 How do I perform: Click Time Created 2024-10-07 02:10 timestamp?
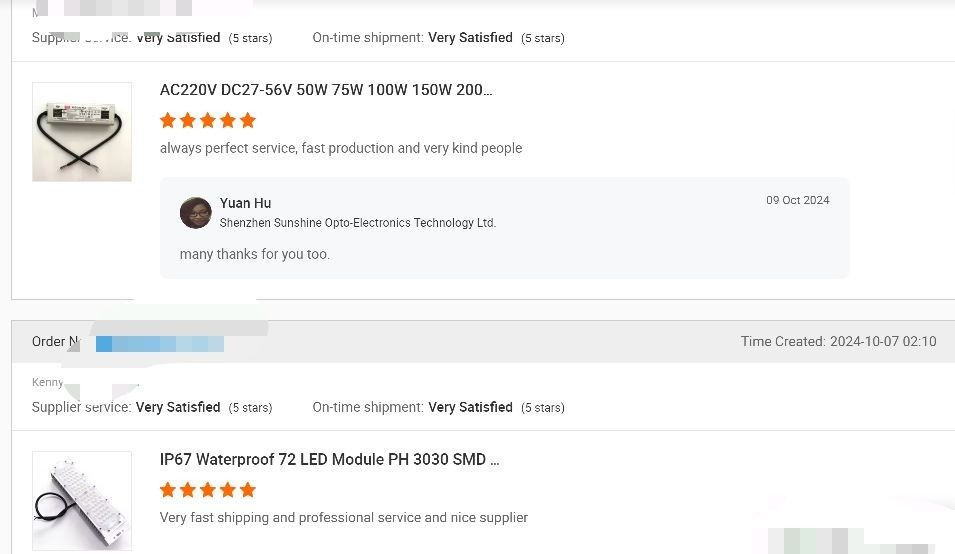click(838, 342)
